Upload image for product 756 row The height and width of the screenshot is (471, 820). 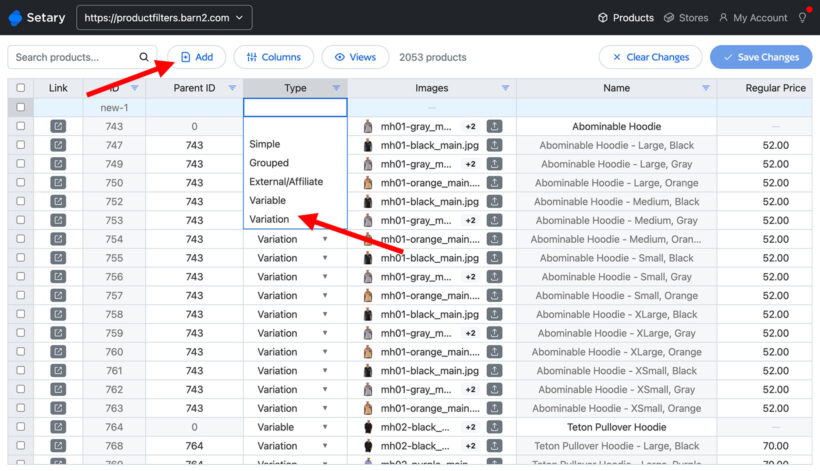point(494,277)
